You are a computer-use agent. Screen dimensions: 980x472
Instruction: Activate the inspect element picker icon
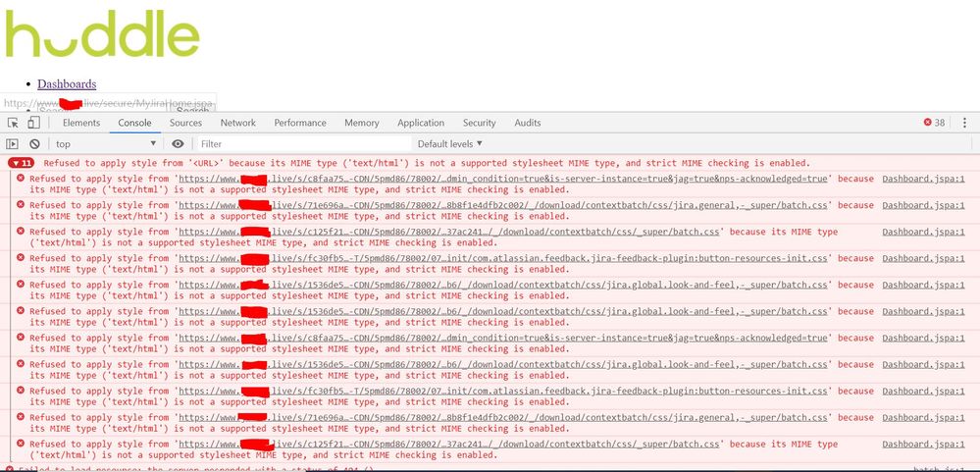point(13,124)
